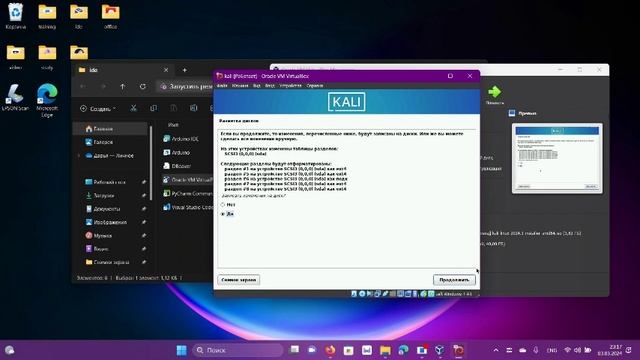Open Главная in Explorer sidebar
Viewport: 640px width, 360px height.
pyautogui.click(x=110, y=129)
